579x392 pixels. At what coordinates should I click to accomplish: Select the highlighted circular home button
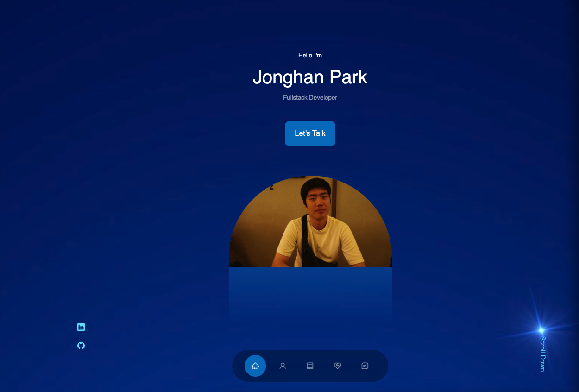click(x=255, y=366)
